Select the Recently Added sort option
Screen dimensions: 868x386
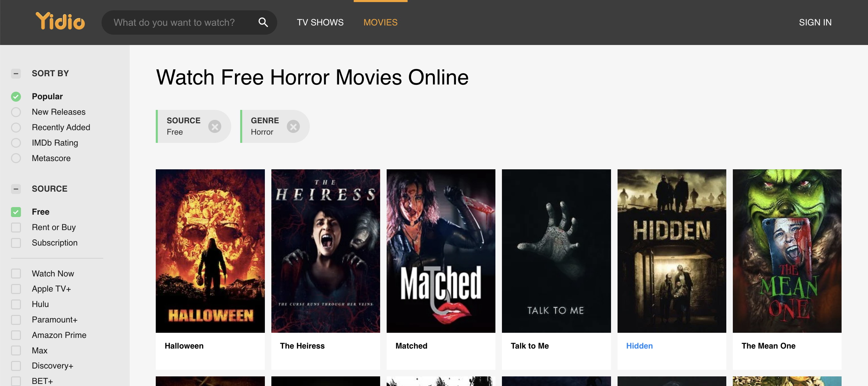point(16,127)
